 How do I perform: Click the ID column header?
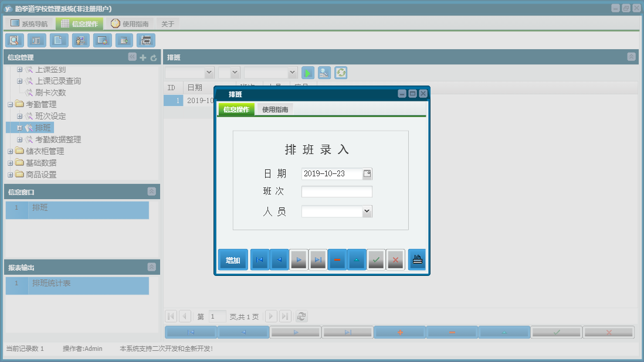[173, 88]
